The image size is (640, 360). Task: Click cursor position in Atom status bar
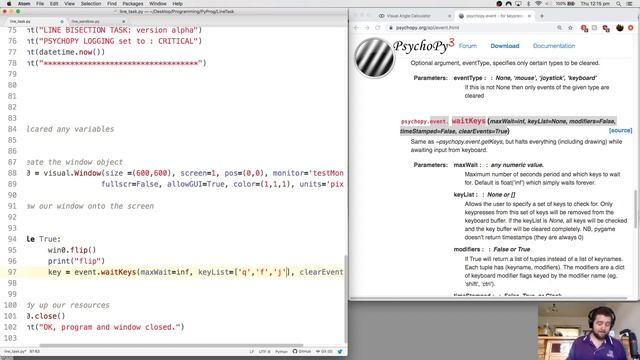pyautogui.click(x=34, y=351)
